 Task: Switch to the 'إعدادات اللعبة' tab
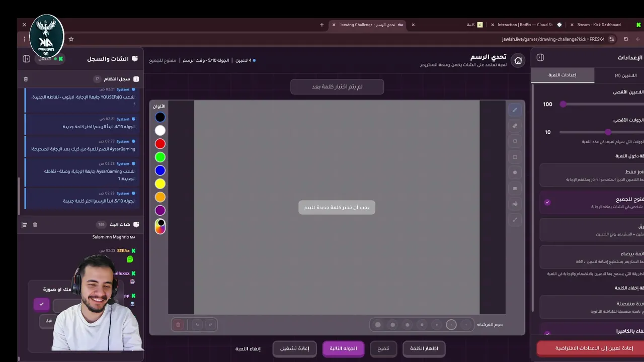562,75
